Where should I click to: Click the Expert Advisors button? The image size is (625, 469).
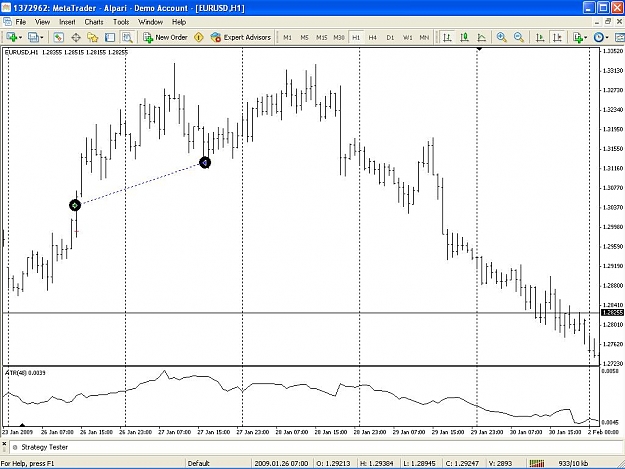[241, 37]
